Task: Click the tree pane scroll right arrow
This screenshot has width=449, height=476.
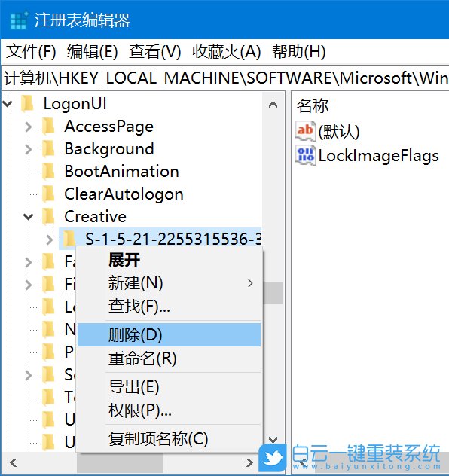Action: 249,463
